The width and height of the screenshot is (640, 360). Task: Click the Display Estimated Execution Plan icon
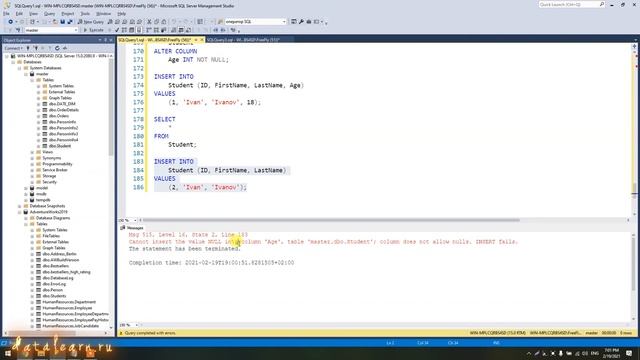(124, 30)
